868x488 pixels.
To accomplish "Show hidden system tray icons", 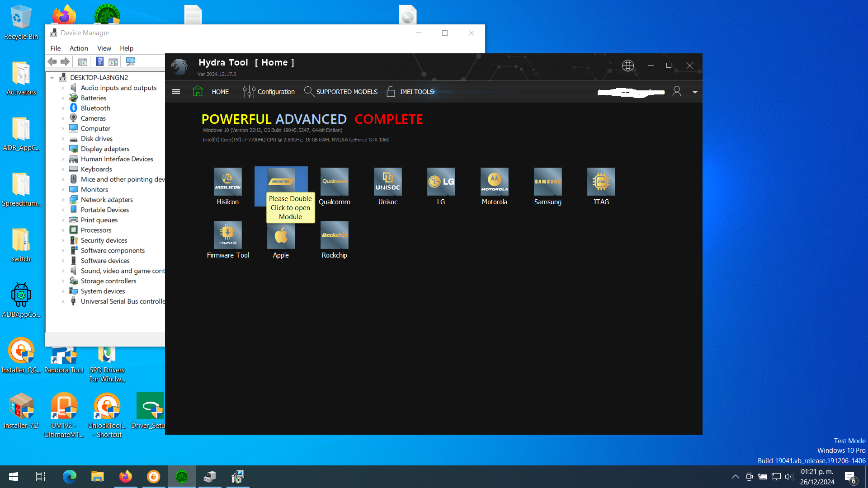I will [736, 477].
